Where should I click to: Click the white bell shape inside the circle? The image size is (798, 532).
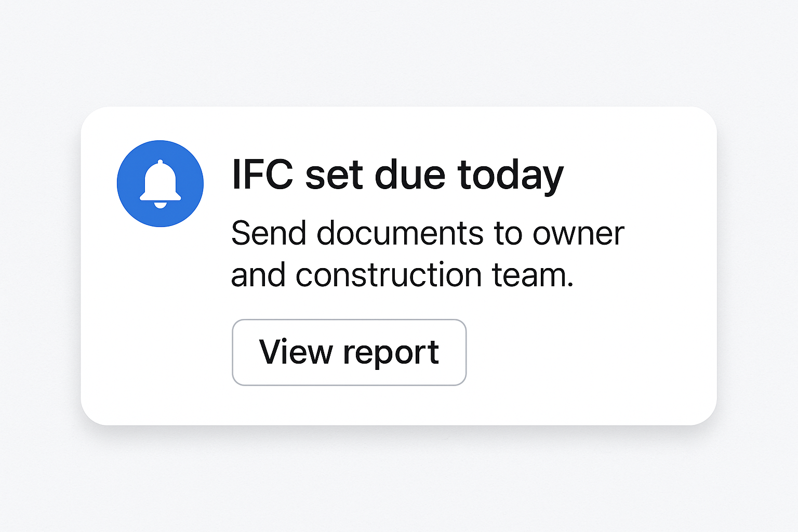pos(160,182)
